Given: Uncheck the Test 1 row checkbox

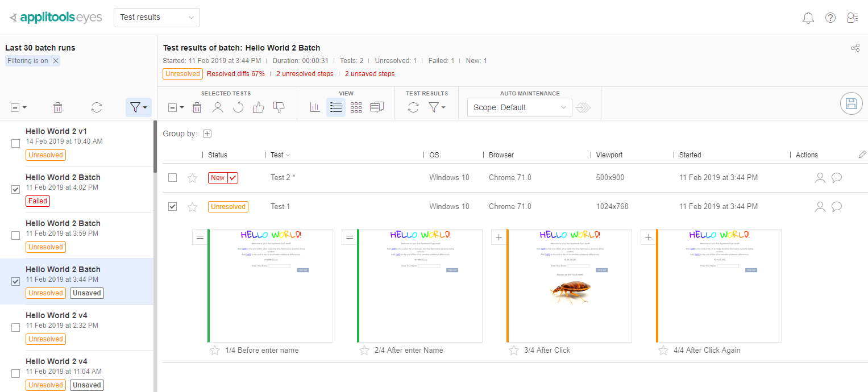Looking at the screenshot, I should click(172, 207).
